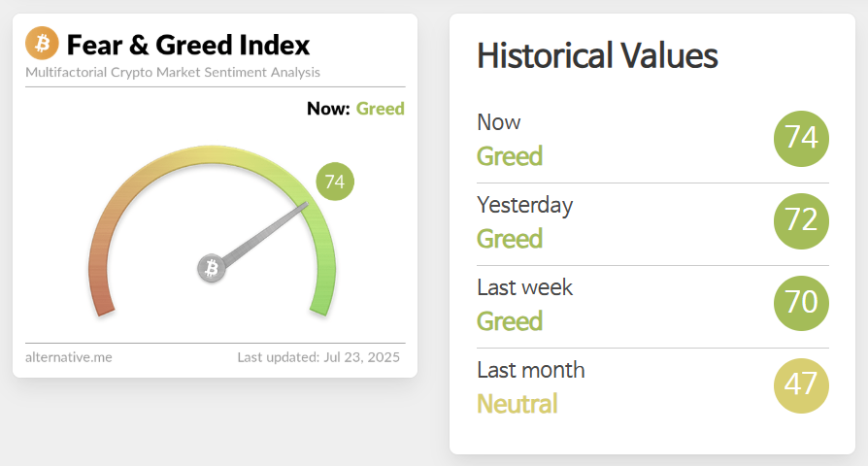
Task: Click the green 74 circle for Now
Action: pos(801,139)
